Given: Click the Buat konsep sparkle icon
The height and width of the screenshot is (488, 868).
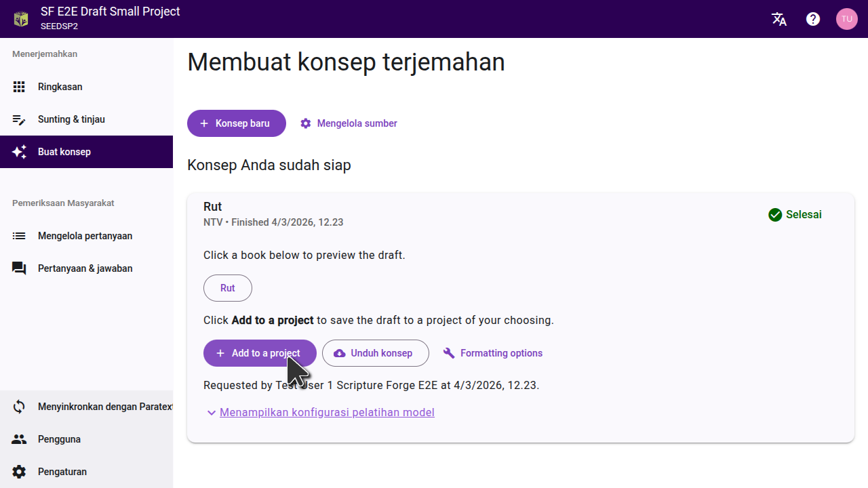Looking at the screenshot, I should pyautogui.click(x=19, y=152).
